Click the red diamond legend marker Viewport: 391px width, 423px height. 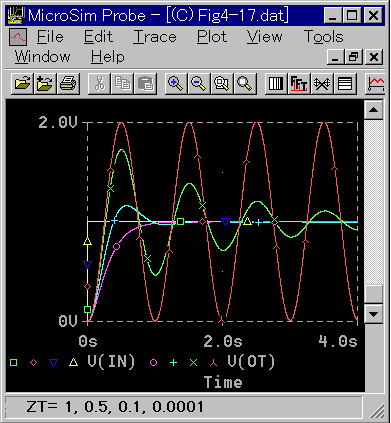pyautogui.click(x=33, y=362)
